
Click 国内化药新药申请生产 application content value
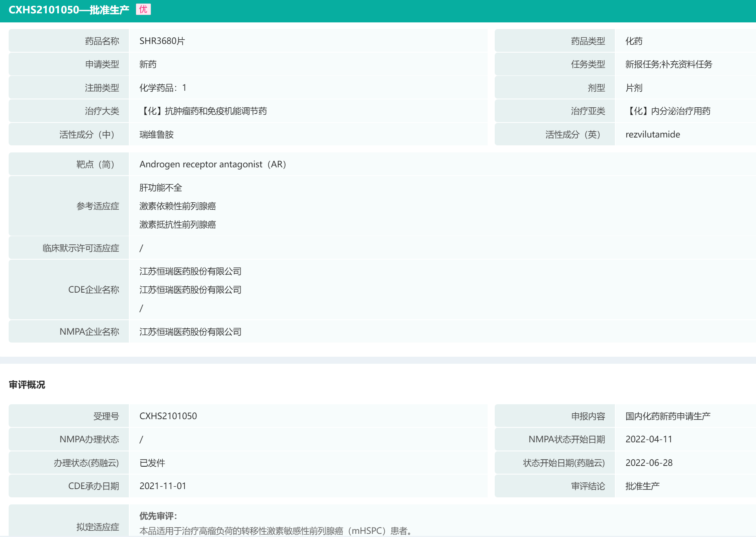click(668, 416)
